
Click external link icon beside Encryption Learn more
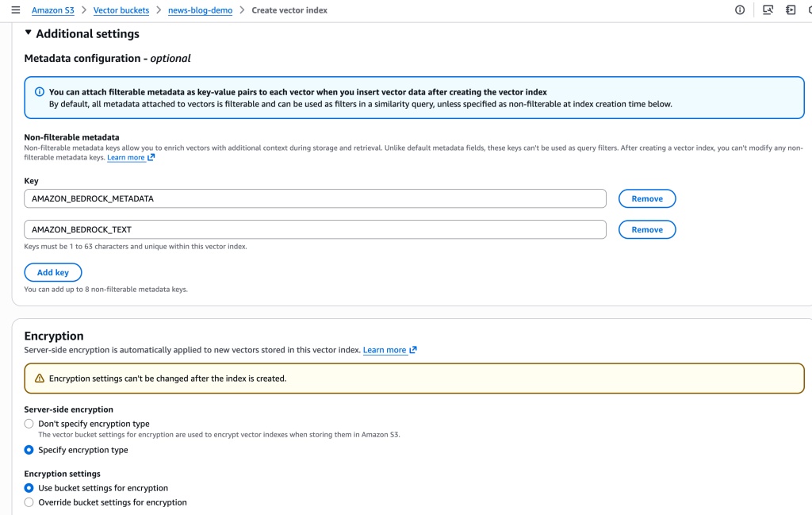point(413,350)
